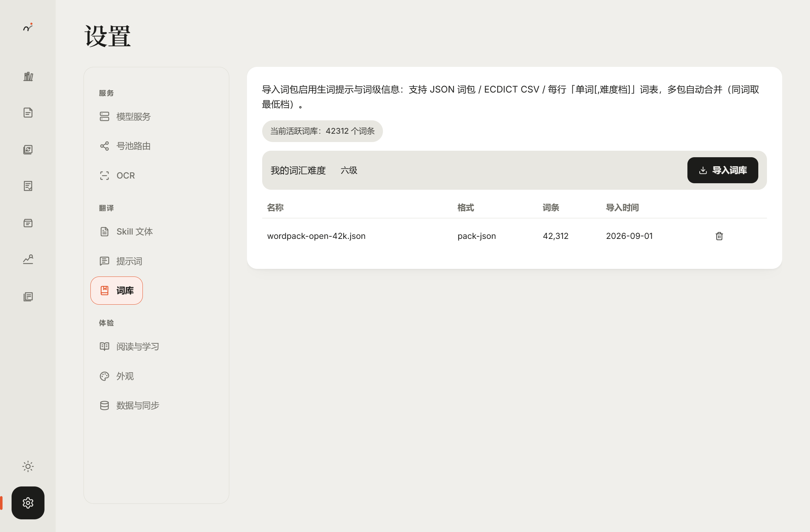Open 提示词 settings section

tap(121, 261)
